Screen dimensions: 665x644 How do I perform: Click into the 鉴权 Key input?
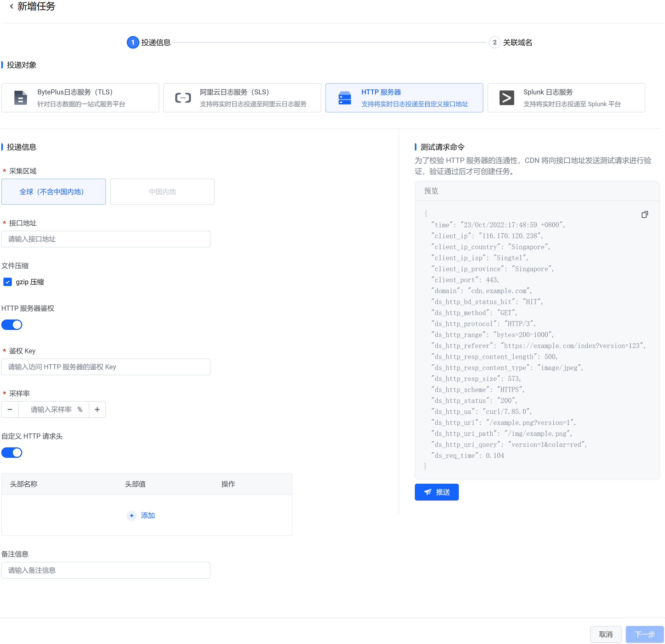pos(106,367)
